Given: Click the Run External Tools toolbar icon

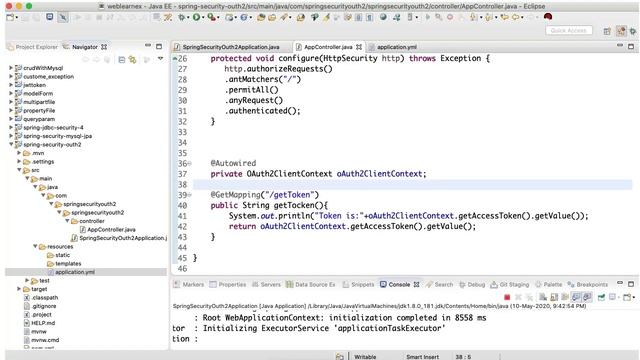Looking at the screenshot, I should [211, 17].
